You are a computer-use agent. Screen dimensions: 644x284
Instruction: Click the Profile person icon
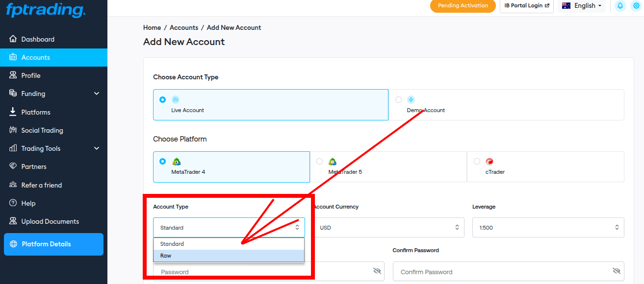[x=13, y=75]
